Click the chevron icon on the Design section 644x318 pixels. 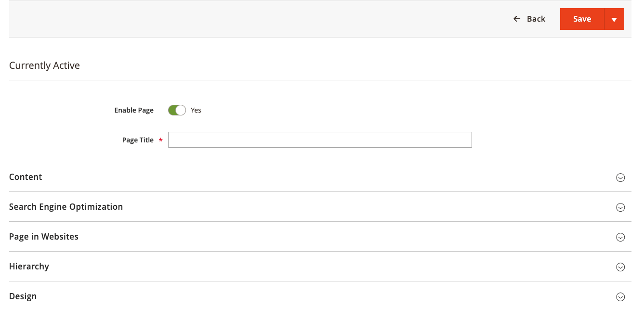tap(620, 297)
